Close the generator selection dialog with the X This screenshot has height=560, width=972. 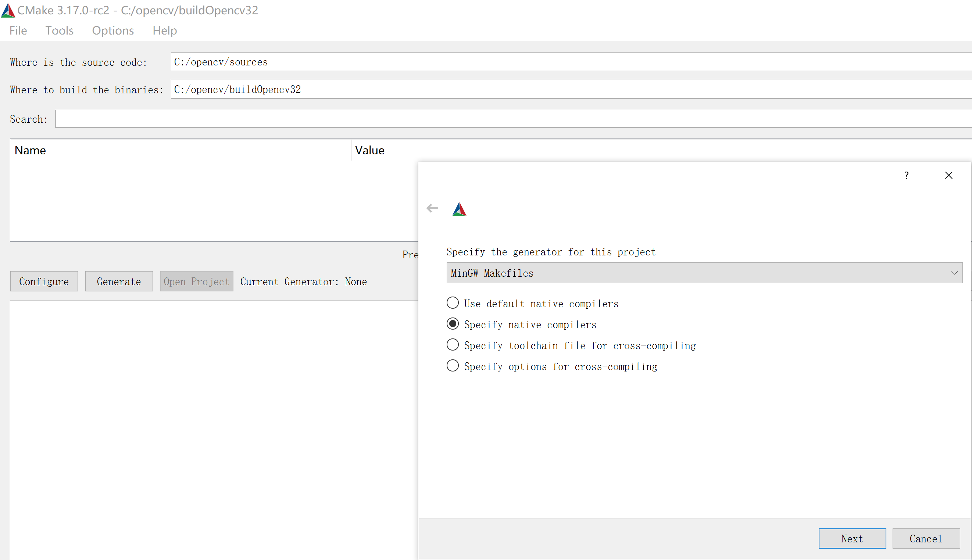(949, 175)
